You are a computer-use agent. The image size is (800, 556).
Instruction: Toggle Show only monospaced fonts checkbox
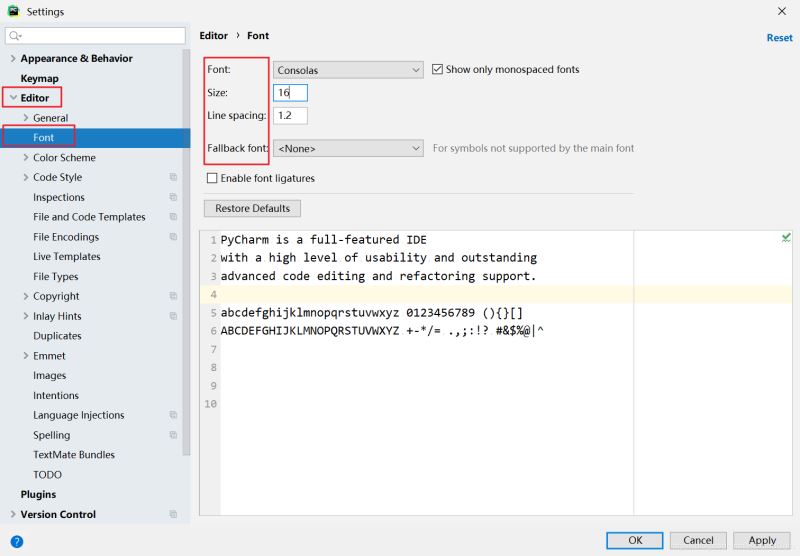[438, 70]
